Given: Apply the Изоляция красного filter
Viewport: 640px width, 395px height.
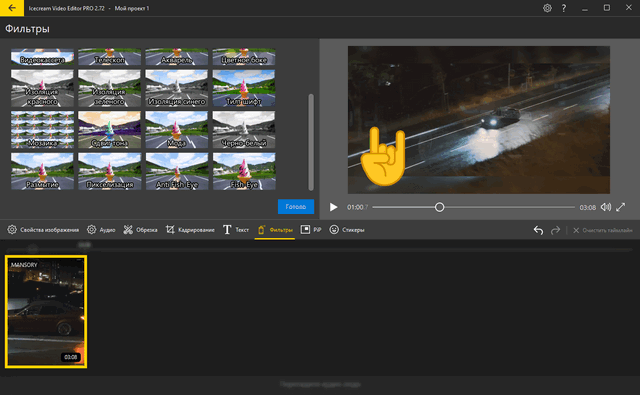Looking at the screenshot, I should coord(42,88).
